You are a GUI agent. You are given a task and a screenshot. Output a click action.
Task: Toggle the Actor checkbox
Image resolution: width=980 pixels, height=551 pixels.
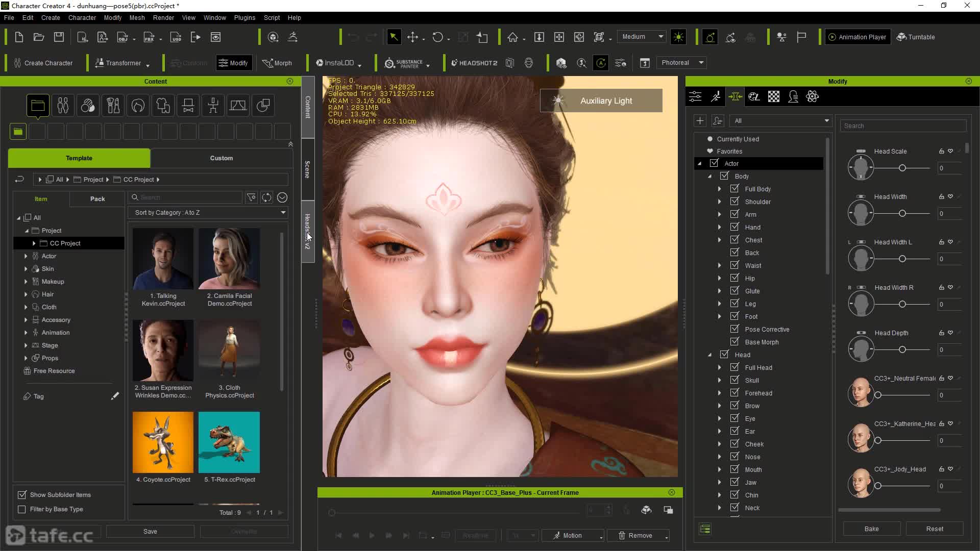[x=714, y=163]
